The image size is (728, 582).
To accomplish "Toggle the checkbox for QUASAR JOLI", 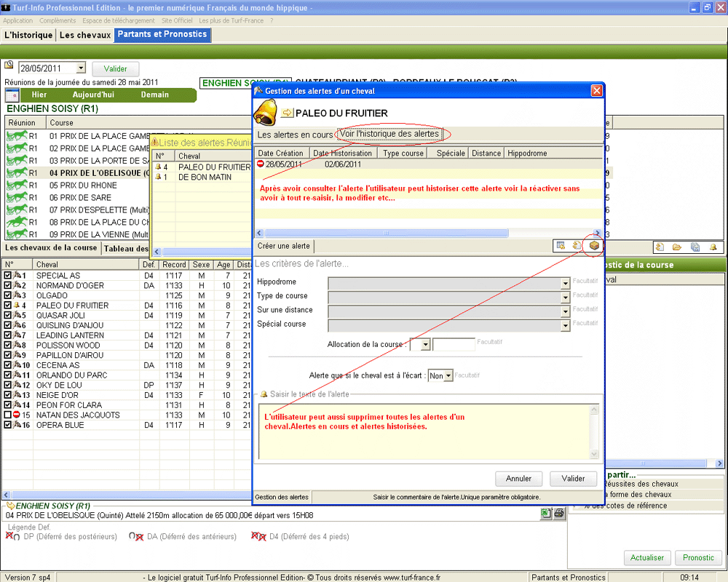I will pos(7,315).
